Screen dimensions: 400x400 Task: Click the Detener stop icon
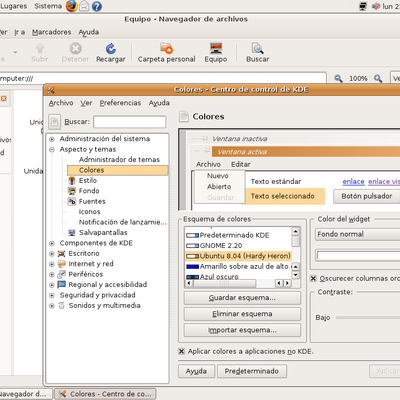75,49
